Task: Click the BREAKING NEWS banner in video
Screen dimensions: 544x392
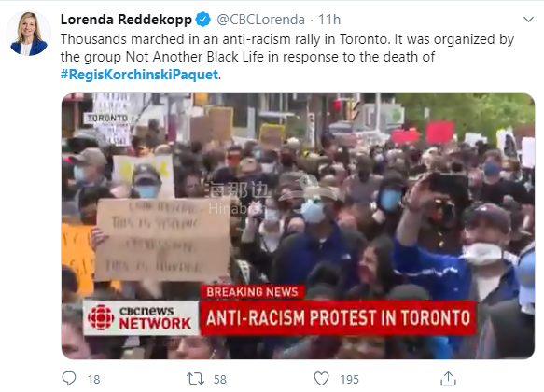Action: (x=252, y=292)
